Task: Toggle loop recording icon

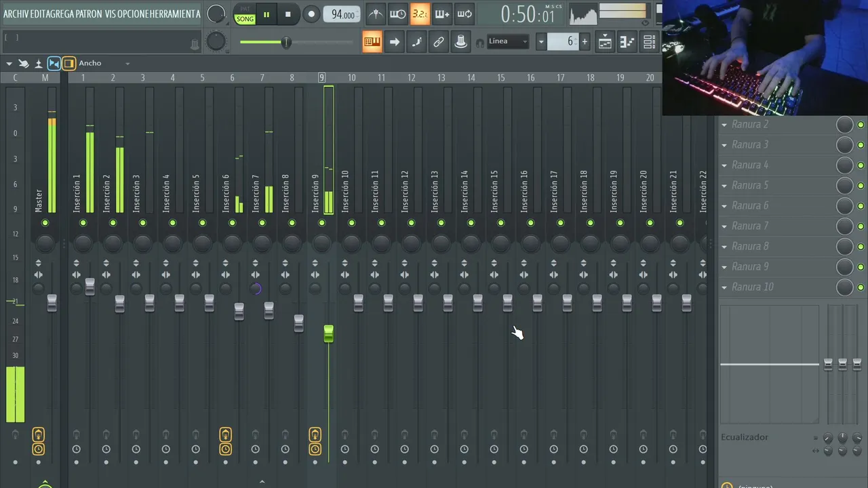Action: click(465, 14)
